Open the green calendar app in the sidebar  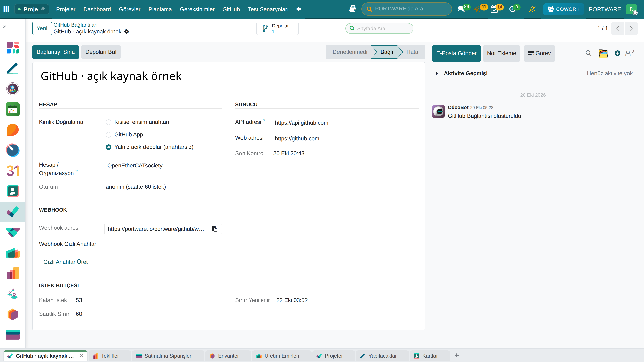click(12, 109)
